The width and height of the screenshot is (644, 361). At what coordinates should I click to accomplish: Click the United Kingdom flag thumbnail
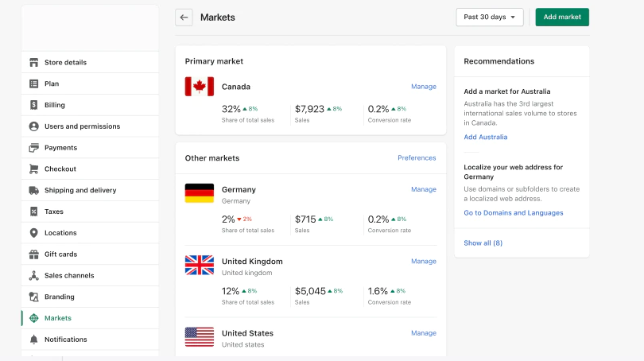200,265
